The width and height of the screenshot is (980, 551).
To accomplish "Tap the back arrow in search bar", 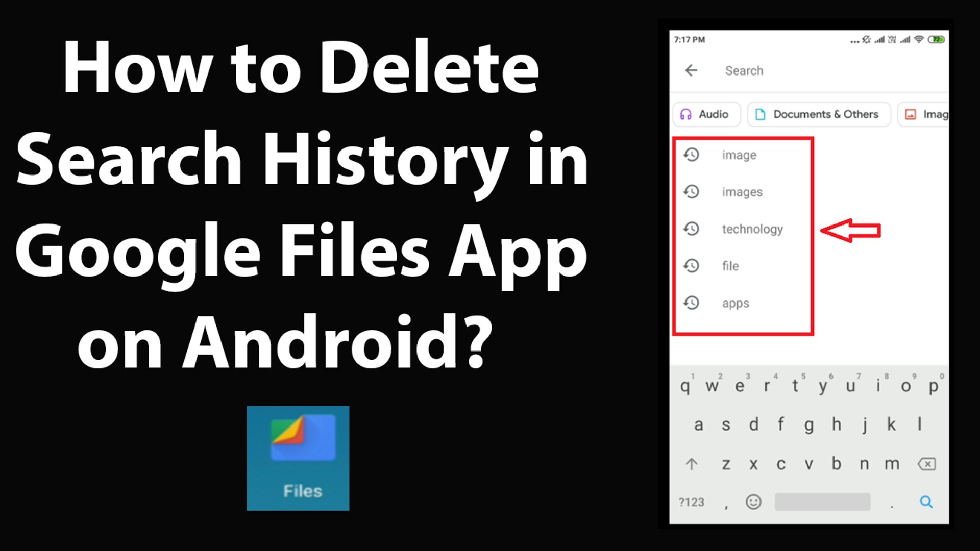I will click(691, 70).
